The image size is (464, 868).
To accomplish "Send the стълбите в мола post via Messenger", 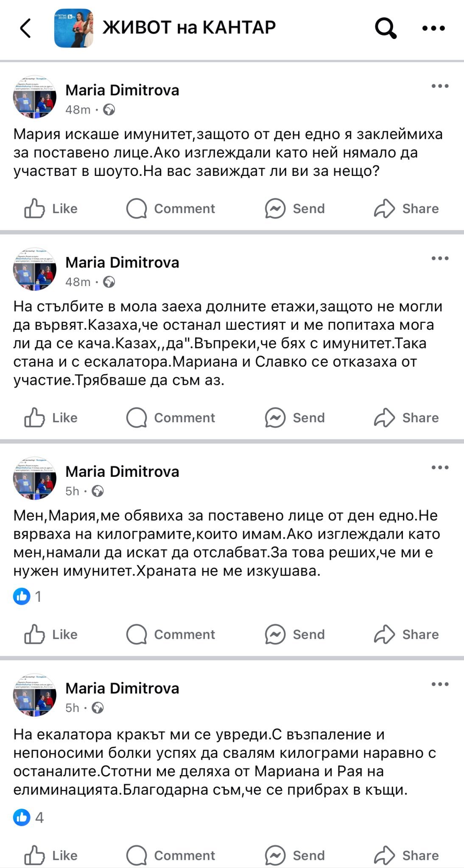I will [x=295, y=417].
